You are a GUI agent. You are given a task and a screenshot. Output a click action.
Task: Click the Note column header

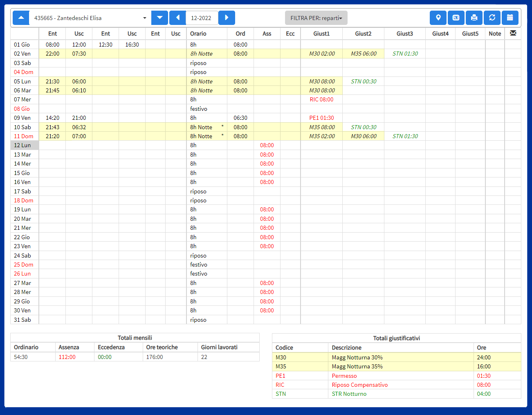(x=495, y=34)
